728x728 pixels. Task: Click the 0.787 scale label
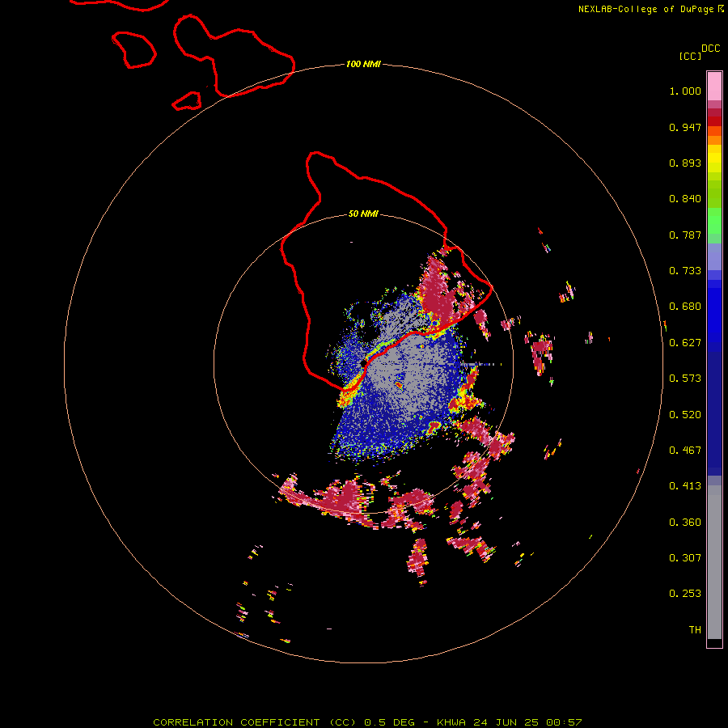point(685,235)
